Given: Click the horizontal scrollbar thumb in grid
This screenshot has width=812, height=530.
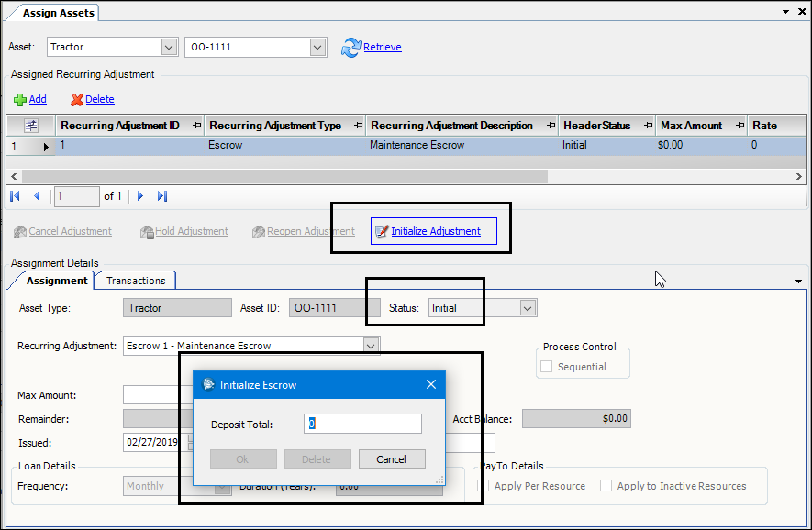Looking at the screenshot, I should pos(284,176).
